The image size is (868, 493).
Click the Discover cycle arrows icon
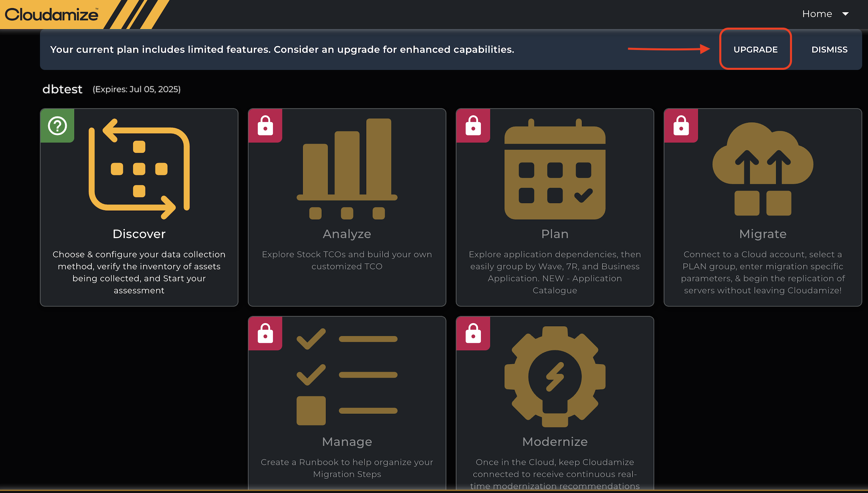tap(139, 169)
